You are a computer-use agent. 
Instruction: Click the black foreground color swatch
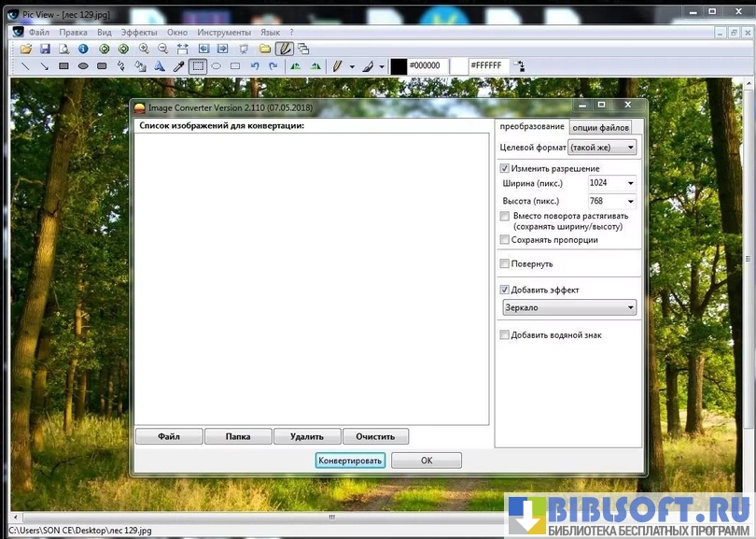pyautogui.click(x=399, y=66)
